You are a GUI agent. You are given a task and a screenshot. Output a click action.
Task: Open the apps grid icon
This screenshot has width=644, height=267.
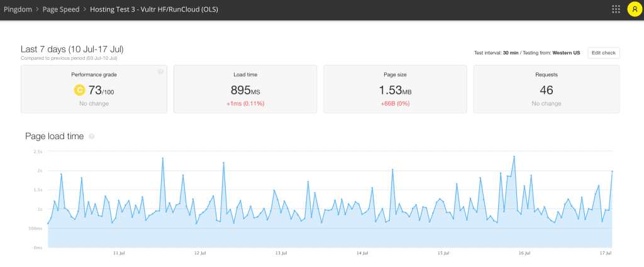coord(616,9)
